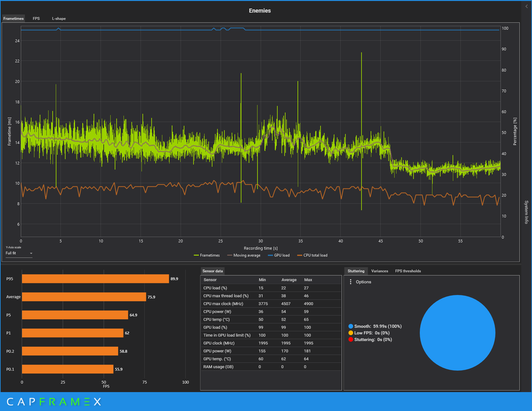Open the three-dot Options menu icon

click(350, 282)
